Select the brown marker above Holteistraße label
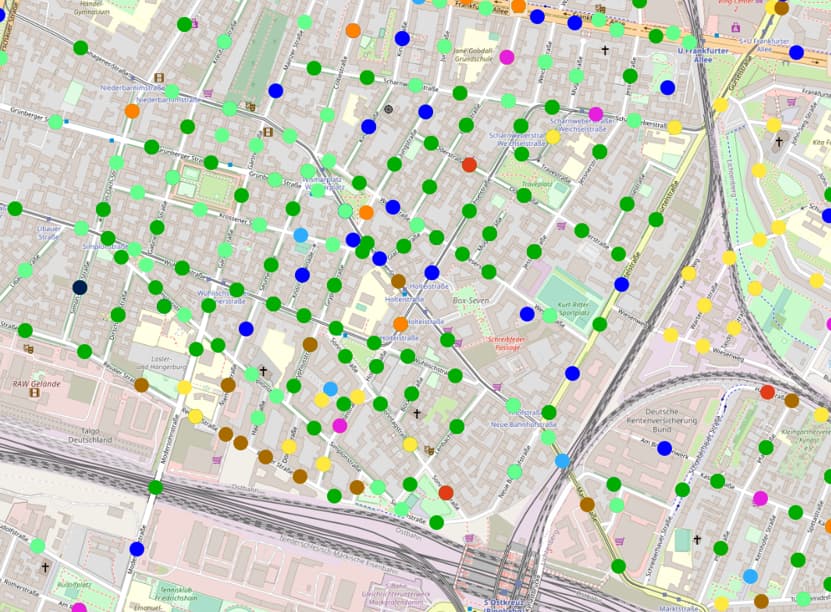831x612 pixels. pos(398,281)
